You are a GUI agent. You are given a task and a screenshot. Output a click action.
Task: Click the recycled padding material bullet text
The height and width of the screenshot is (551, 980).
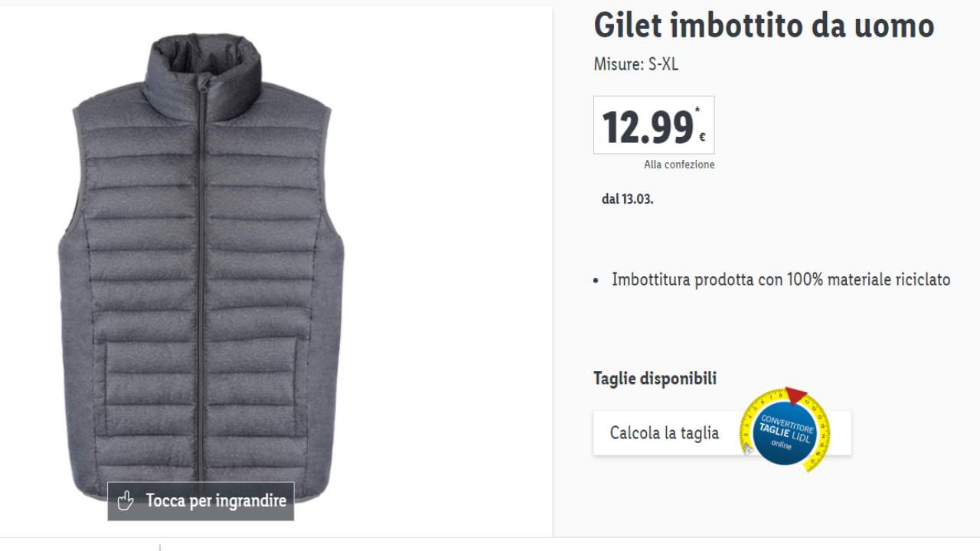click(781, 279)
